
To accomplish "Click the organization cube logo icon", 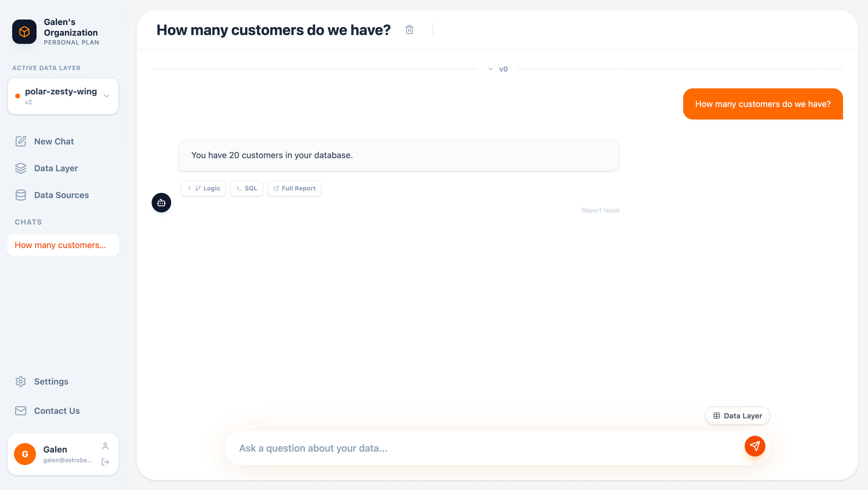I will 24,32.
